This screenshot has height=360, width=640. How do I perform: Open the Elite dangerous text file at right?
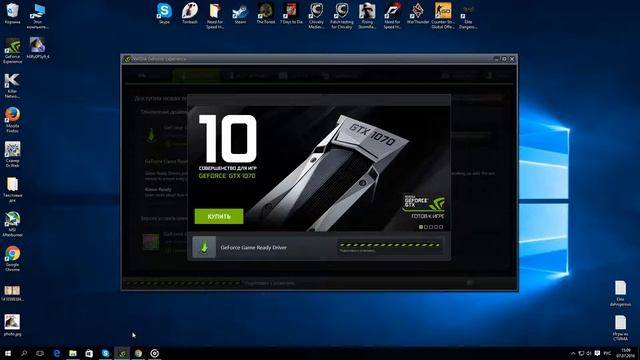point(620,293)
